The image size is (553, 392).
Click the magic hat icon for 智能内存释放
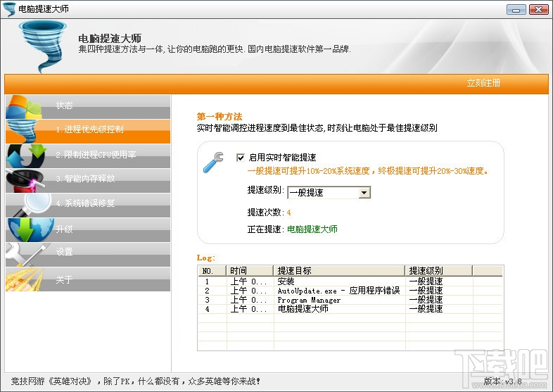27,180
